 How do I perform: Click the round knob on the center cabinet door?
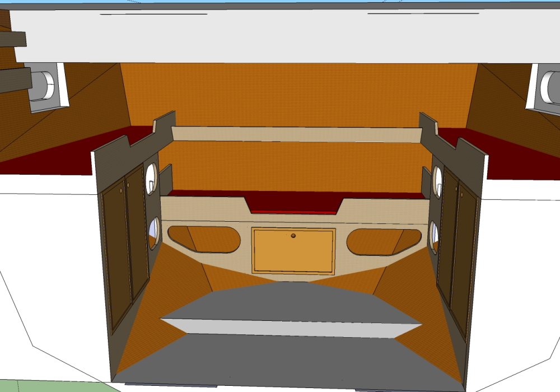tap(293, 236)
